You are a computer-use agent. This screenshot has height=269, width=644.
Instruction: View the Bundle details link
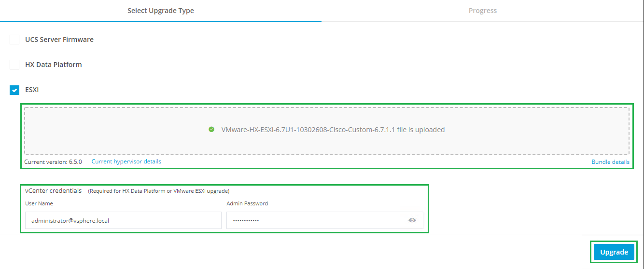pyautogui.click(x=610, y=162)
